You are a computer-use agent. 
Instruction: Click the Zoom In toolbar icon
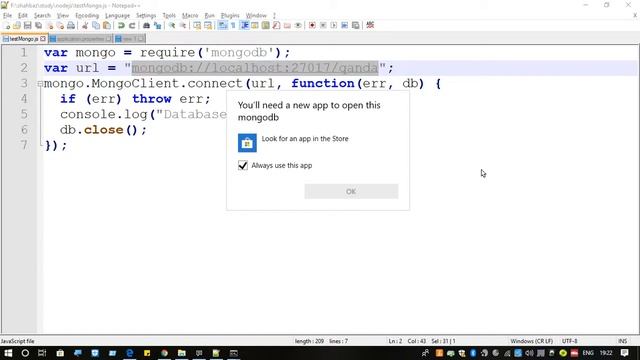(172, 25)
